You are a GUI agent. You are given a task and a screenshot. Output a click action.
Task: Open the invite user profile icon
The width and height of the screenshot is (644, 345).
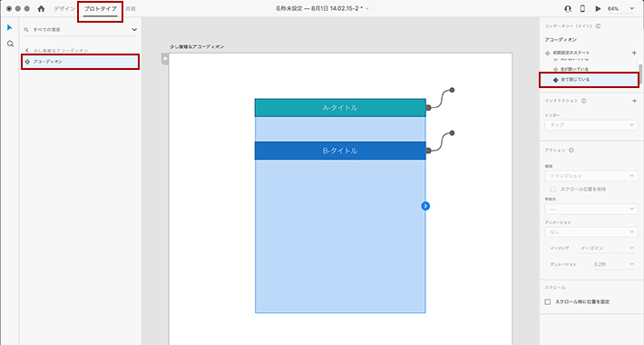[568, 9]
